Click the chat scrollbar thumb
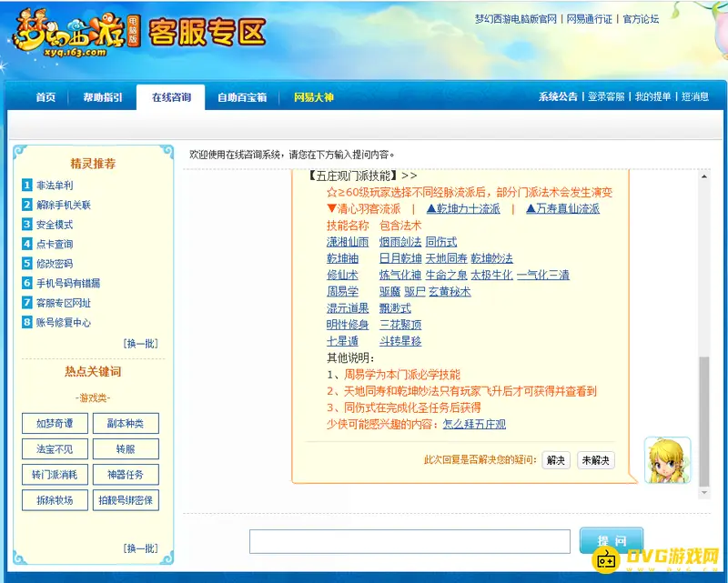This screenshot has width=728, height=583. [703, 421]
